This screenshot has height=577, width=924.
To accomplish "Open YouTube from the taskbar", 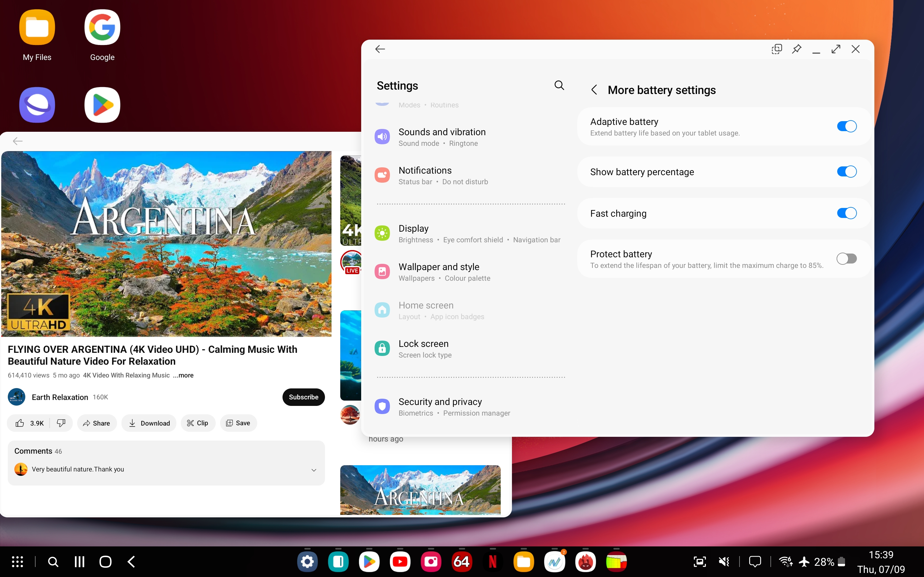I will (x=400, y=562).
